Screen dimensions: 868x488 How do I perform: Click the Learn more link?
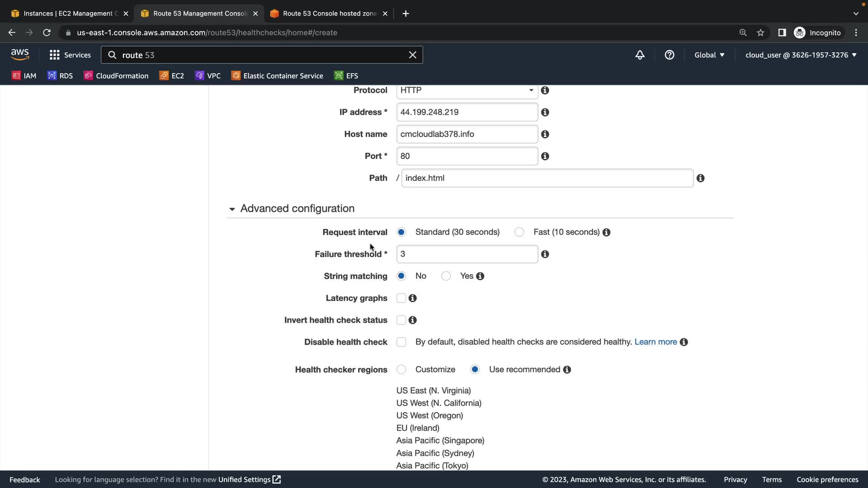pos(655,342)
